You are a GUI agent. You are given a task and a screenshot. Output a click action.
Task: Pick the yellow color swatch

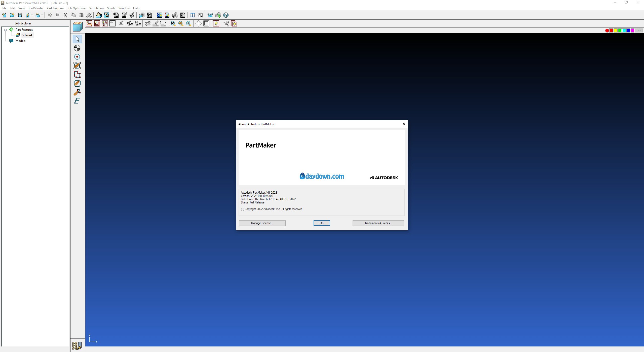coord(616,30)
